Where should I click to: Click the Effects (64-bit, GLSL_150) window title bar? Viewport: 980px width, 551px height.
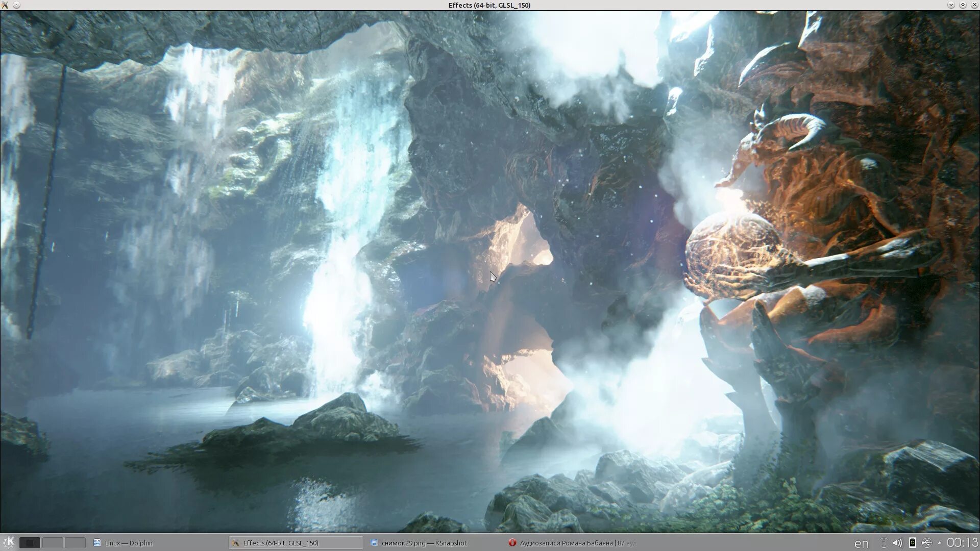pos(489,5)
